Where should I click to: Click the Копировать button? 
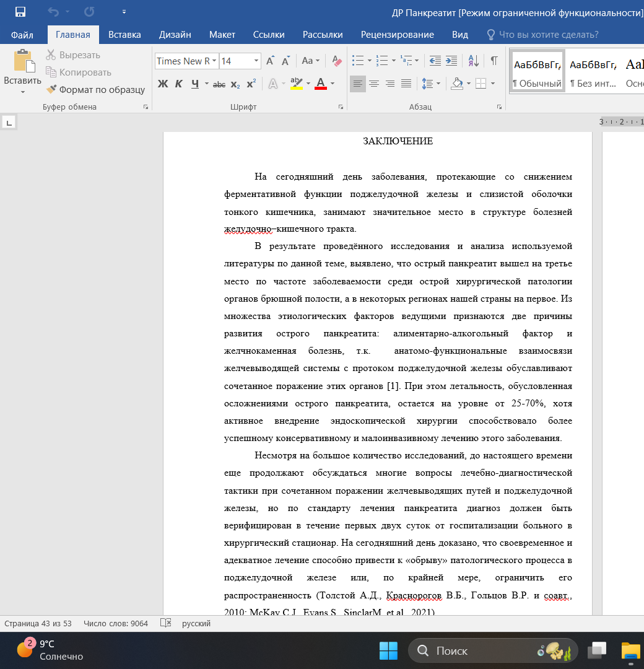click(x=78, y=72)
